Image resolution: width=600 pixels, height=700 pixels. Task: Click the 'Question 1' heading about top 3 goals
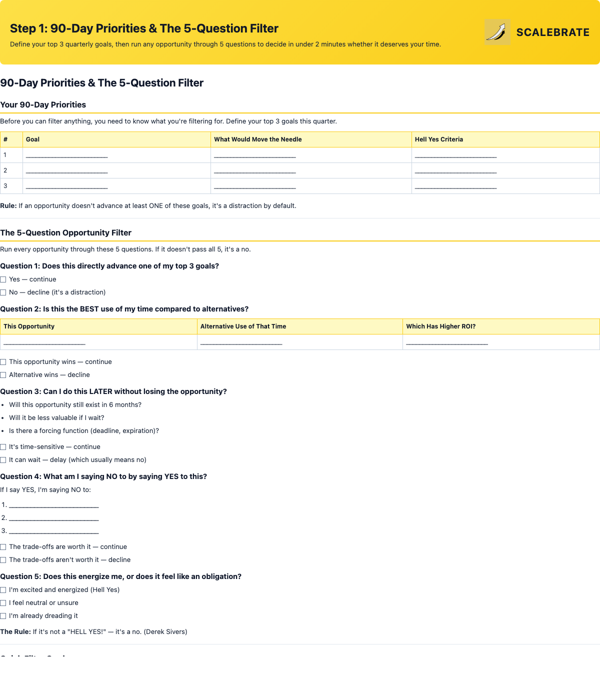pyautogui.click(x=109, y=266)
